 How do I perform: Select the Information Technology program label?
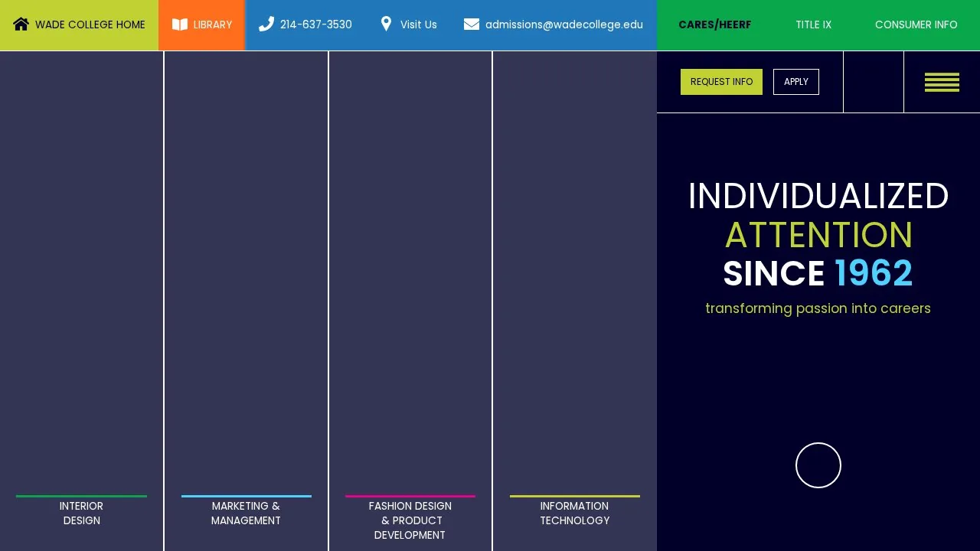575,514
